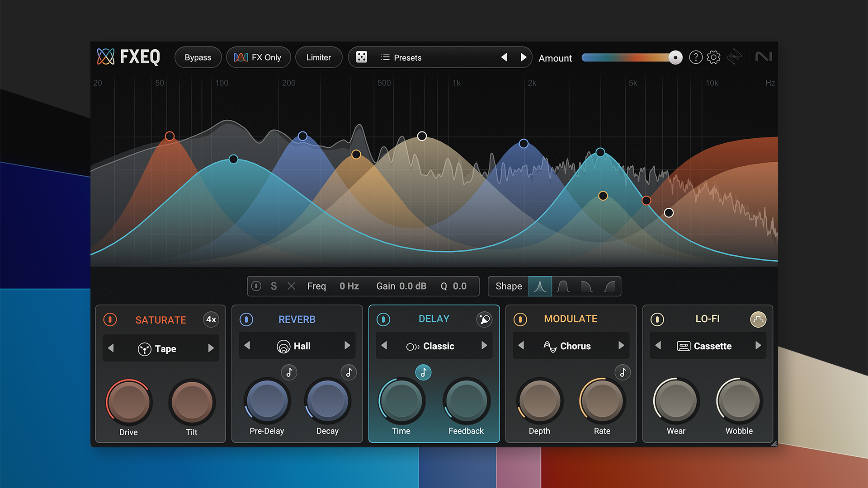Viewport: 868px width, 488px height.
Task: Enable the Limiter
Action: (319, 57)
